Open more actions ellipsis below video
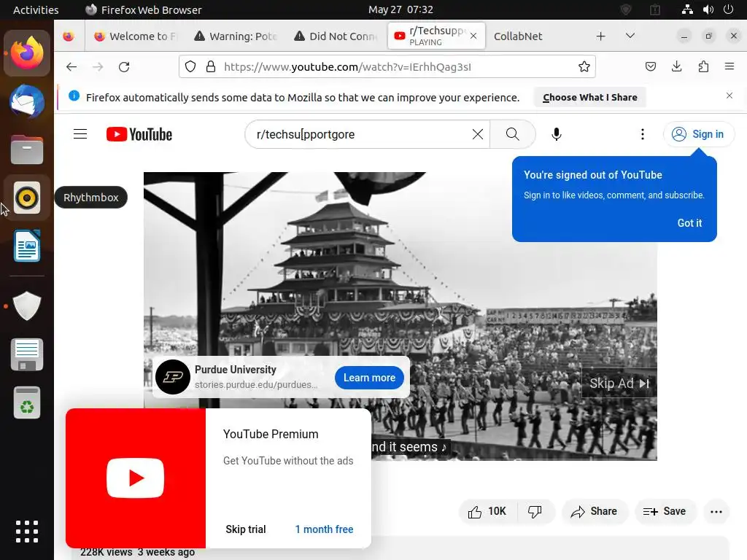The image size is (747, 560). coord(716,511)
